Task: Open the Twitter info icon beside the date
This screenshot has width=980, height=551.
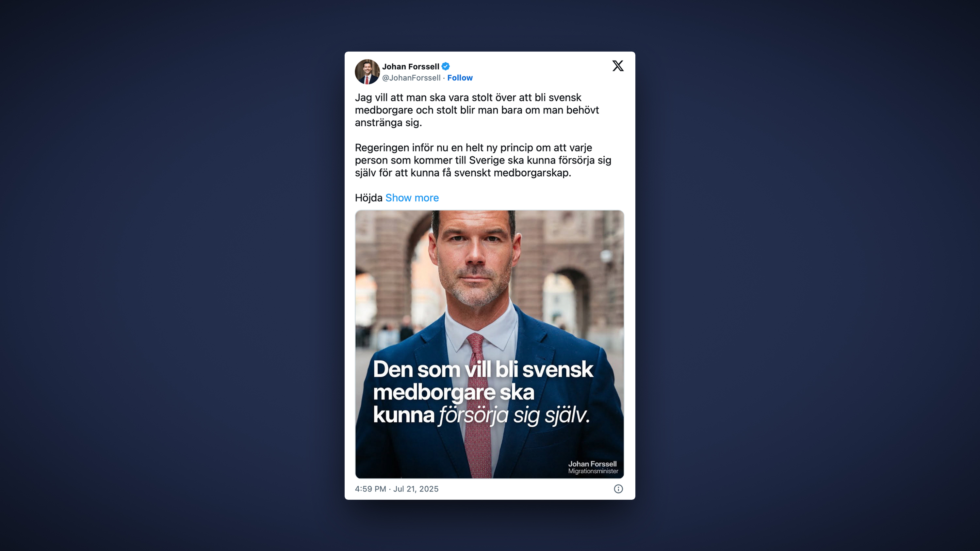Action: (x=618, y=489)
